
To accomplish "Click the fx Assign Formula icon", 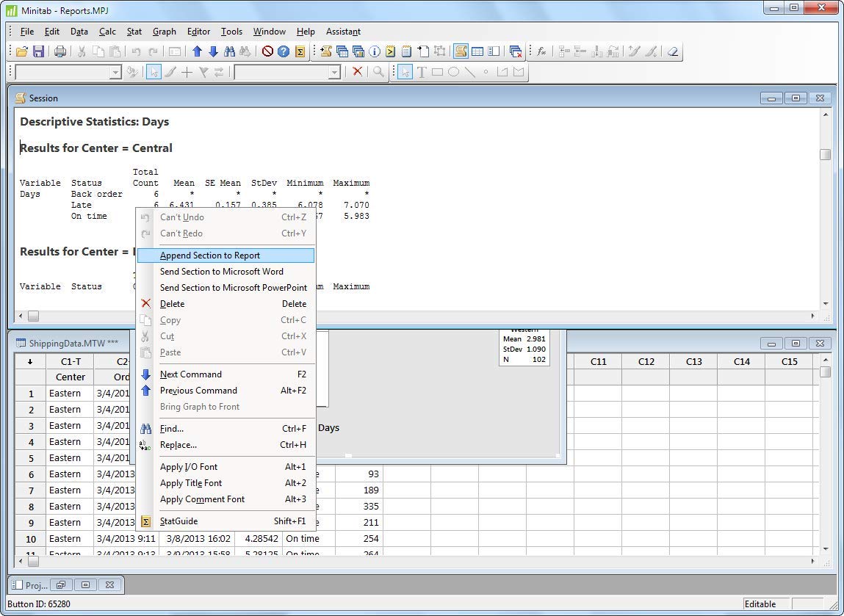I will 541,51.
